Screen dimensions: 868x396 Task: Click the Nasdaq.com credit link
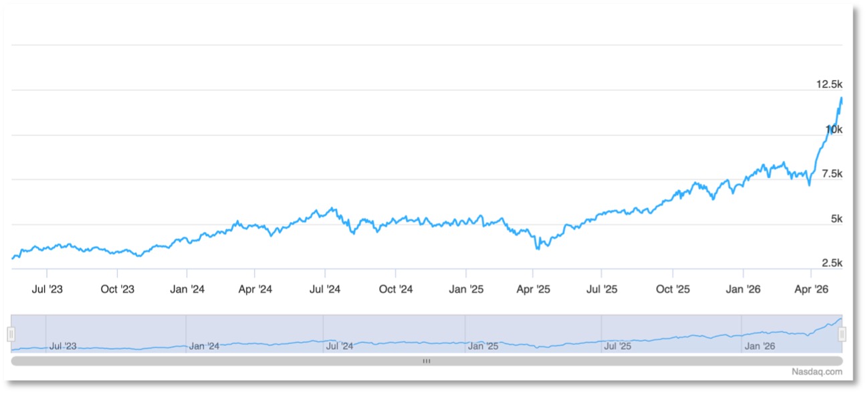click(x=817, y=371)
